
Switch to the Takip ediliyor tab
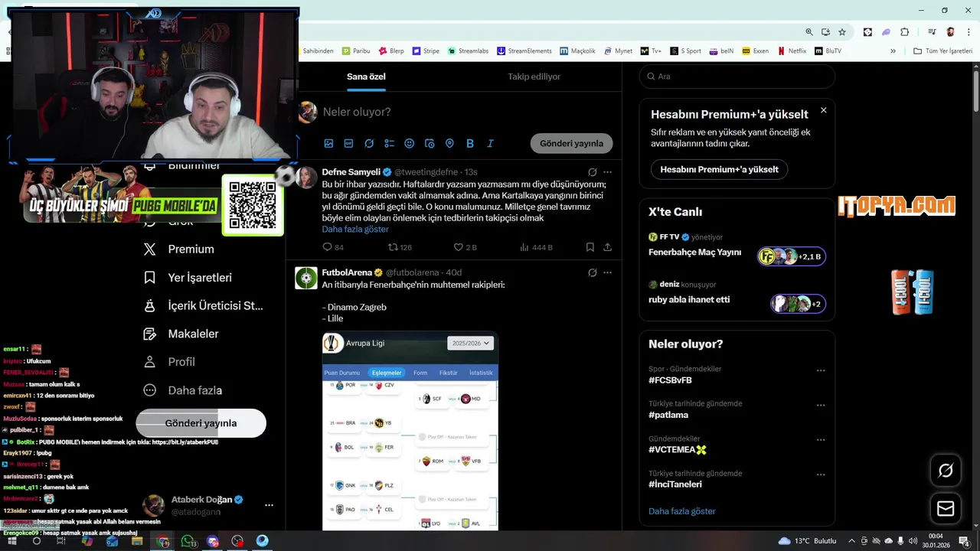534,77
